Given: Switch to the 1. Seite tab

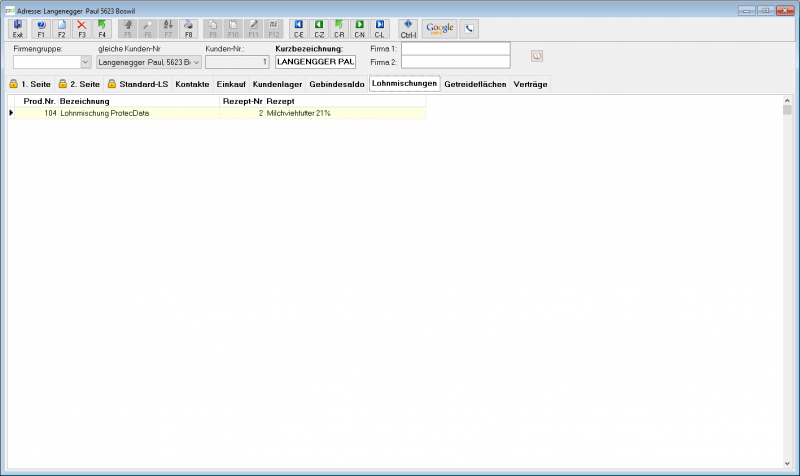Looking at the screenshot, I should 30,84.
